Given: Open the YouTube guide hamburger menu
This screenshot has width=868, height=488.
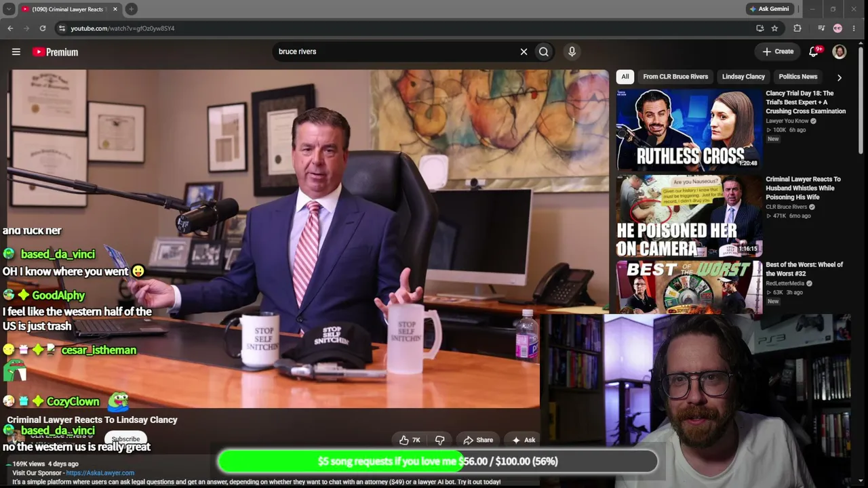Looking at the screenshot, I should tap(16, 52).
